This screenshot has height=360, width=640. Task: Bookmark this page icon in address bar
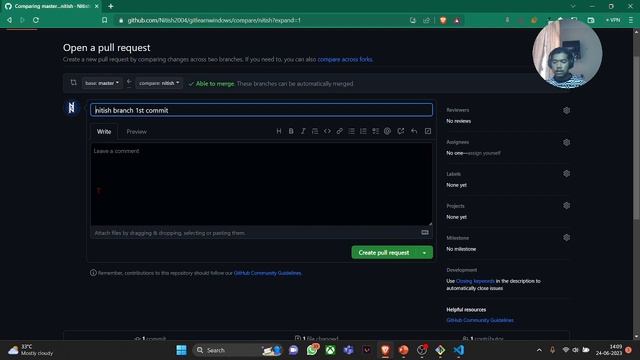[x=104, y=20]
